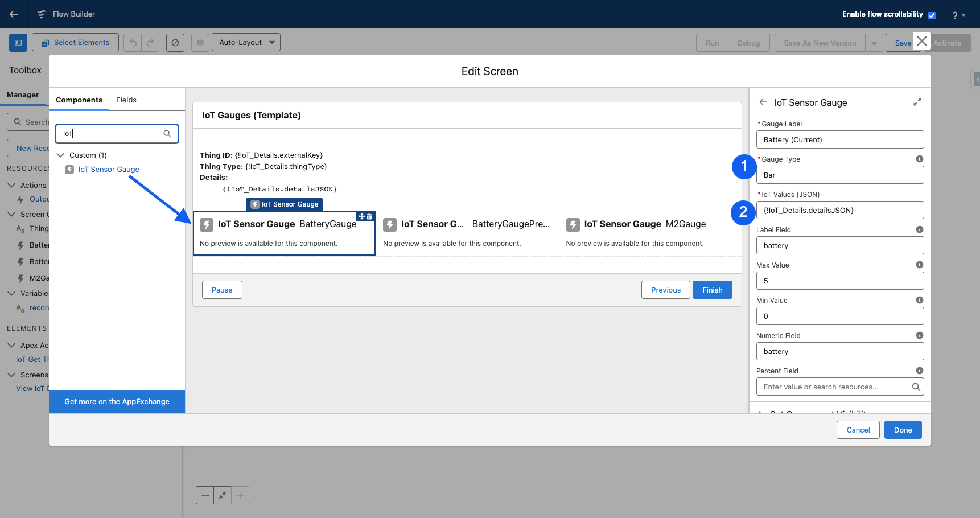This screenshot has width=980, height=518.
Task: Open the Auto-Layout dropdown
Action: point(246,42)
